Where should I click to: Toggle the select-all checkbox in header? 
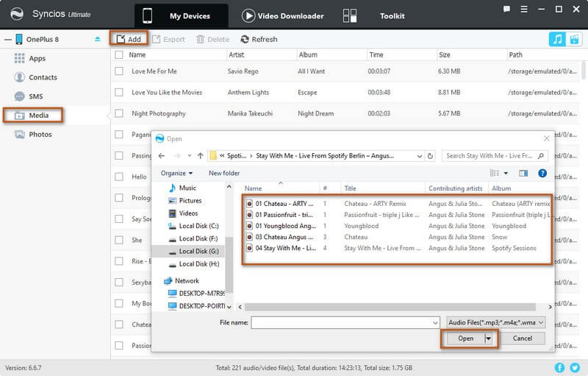click(119, 54)
